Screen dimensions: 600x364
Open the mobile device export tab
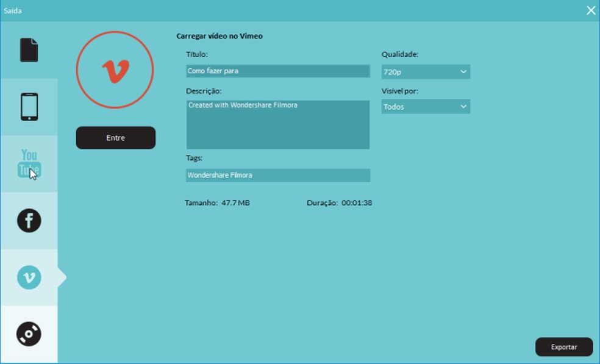pyautogui.click(x=29, y=107)
